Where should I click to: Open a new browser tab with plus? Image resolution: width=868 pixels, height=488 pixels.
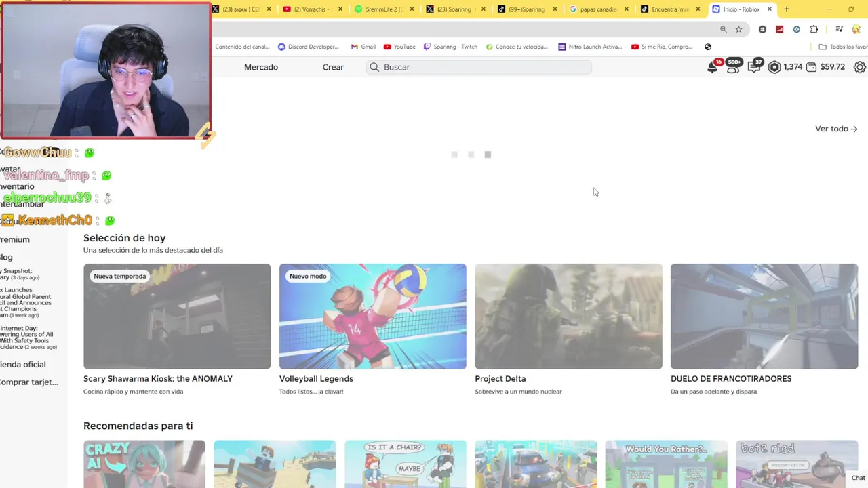(x=787, y=9)
